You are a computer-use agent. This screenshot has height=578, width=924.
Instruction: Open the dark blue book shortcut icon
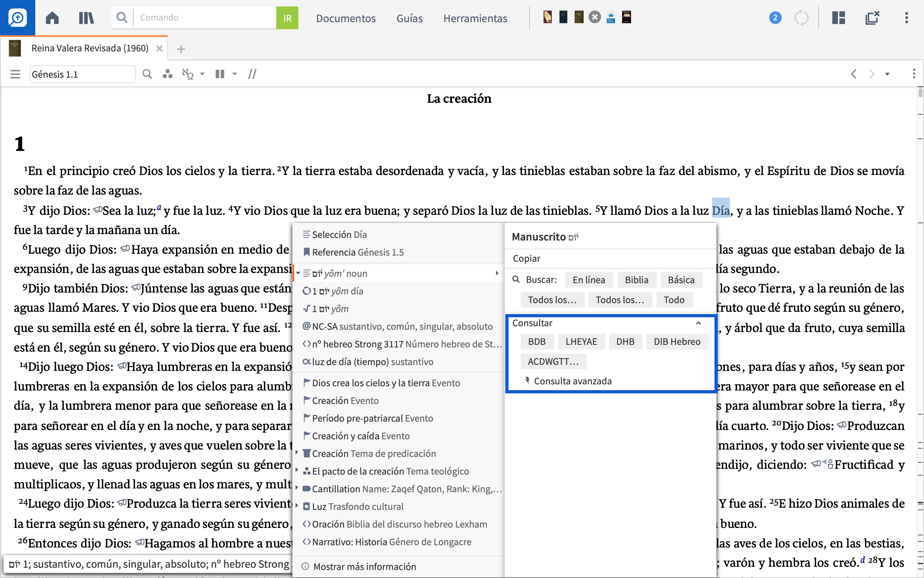point(563,17)
